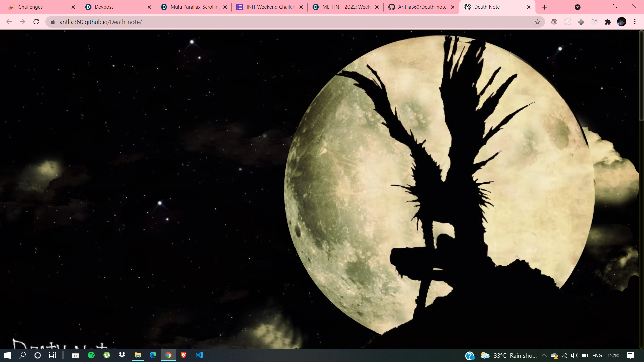Bookmark this page with star icon
644x362 pixels.
click(x=537, y=22)
